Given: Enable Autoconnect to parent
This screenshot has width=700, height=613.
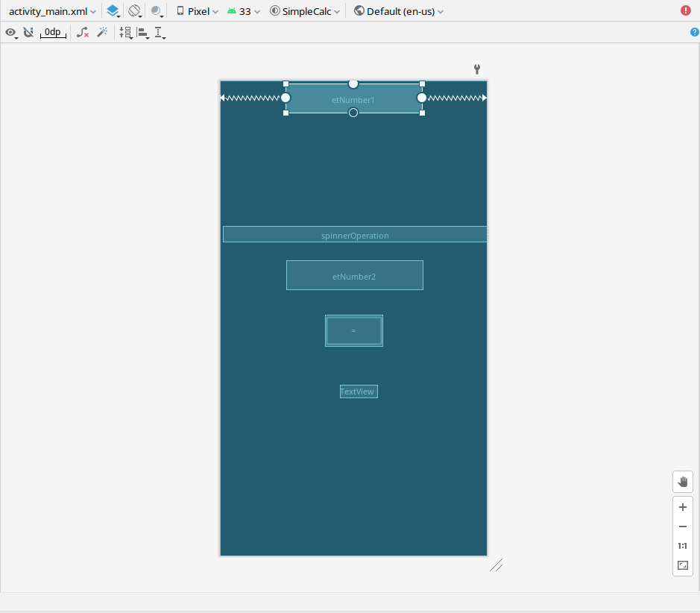Looking at the screenshot, I should pos(28,32).
